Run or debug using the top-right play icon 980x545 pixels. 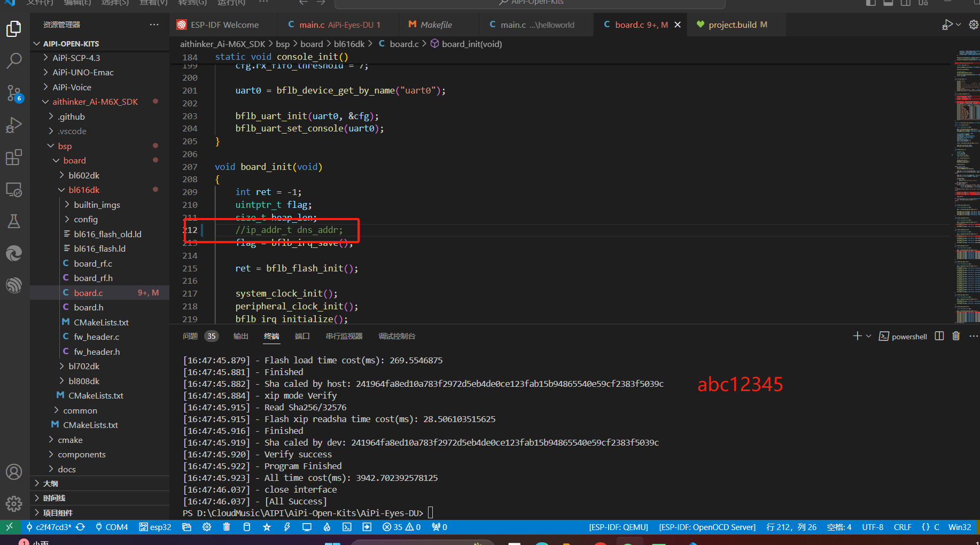[x=947, y=25]
